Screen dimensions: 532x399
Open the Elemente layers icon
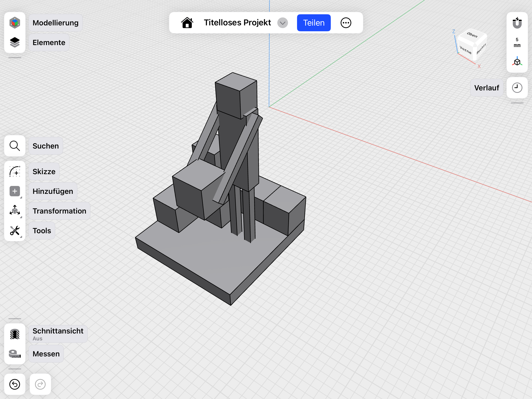(15, 42)
